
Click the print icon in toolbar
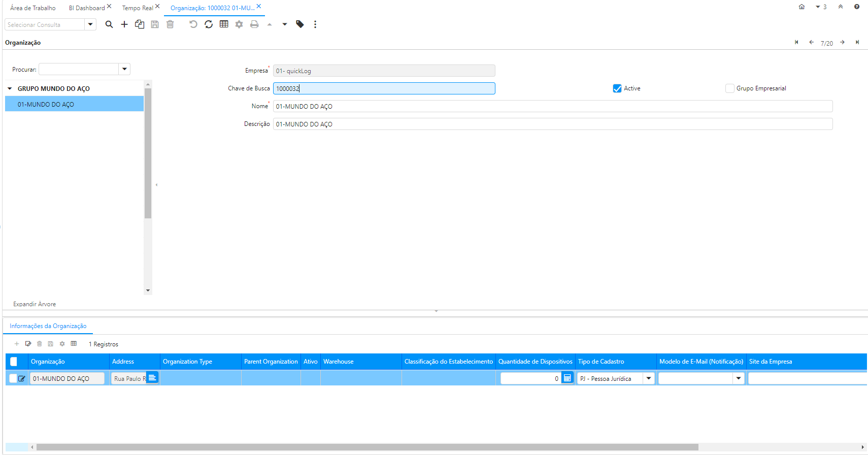coord(254,24)
